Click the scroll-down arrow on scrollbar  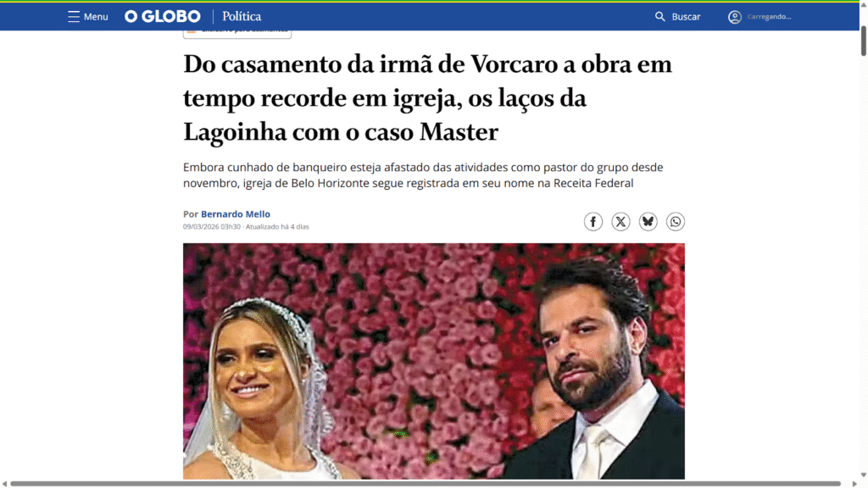pos(864,474)
